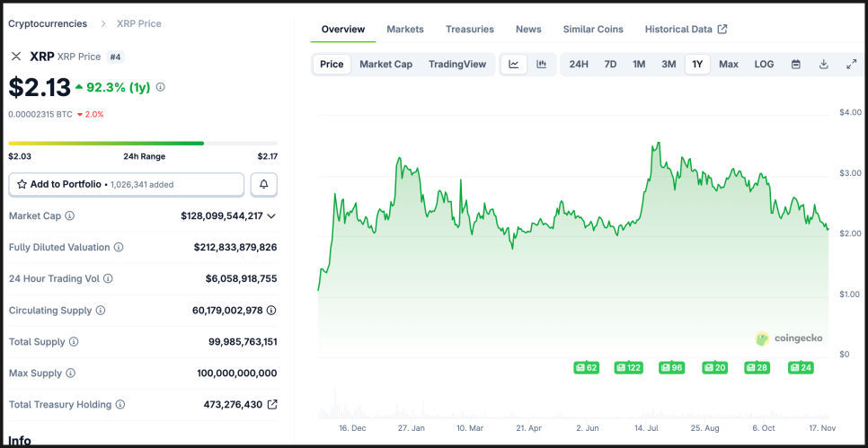Click the download chart icon
This screenshot has width=868, height=448.
(x=823, y=64)
